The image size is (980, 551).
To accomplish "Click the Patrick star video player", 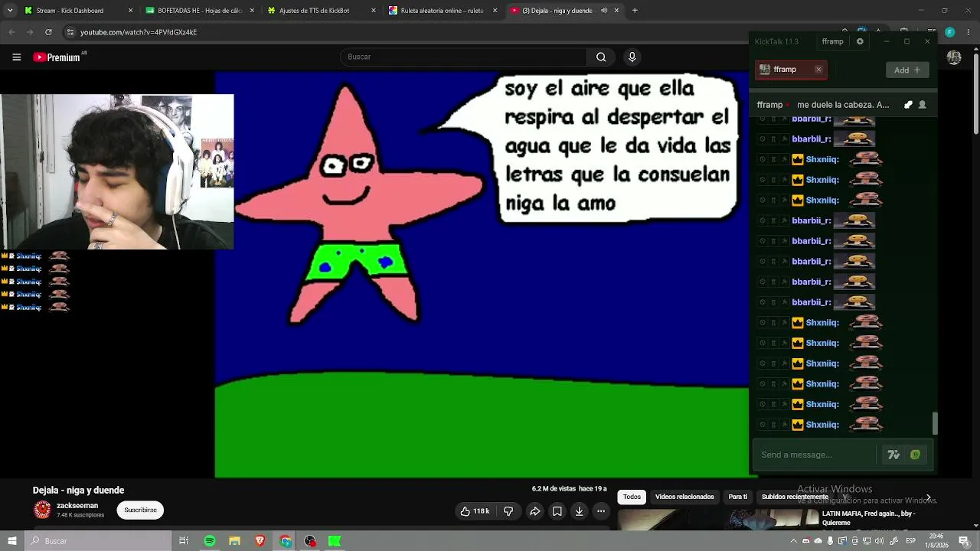I will 482,275.
